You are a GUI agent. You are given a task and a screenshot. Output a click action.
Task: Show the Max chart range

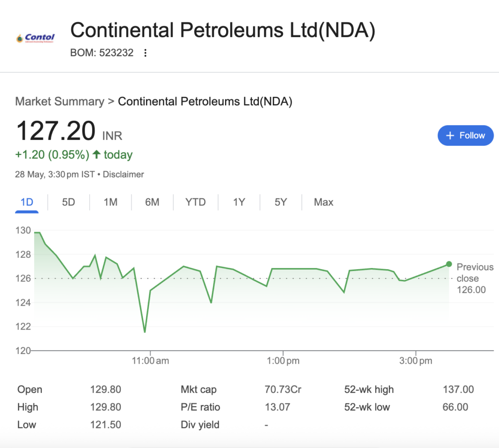pyautogui.click(x=324, y=202)
